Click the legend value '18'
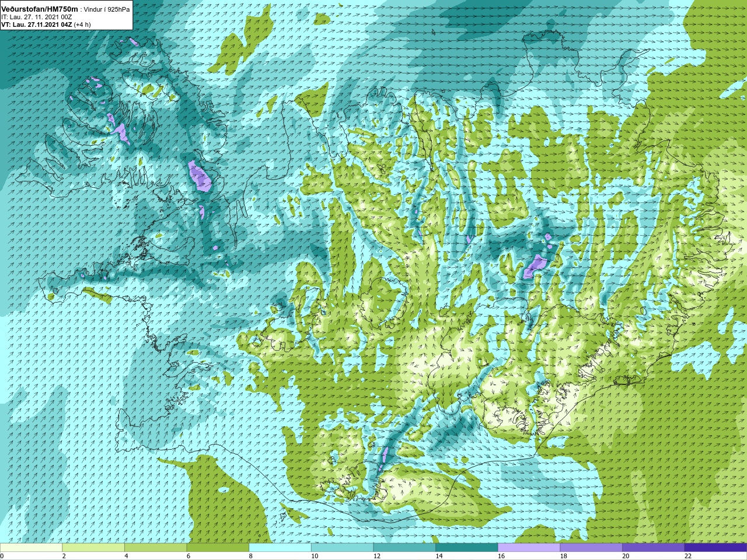This screenshot has height=560, width=747. click(564, 556)
